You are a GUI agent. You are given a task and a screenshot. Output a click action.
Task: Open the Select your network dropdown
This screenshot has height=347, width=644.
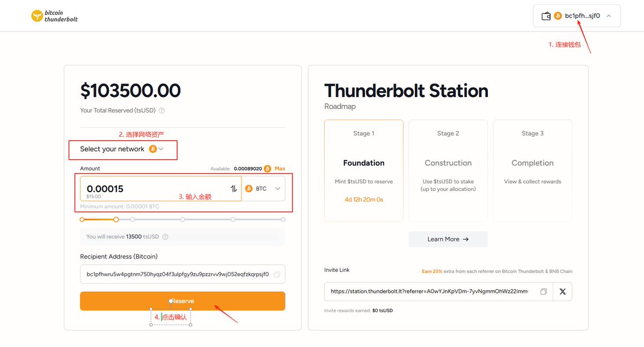coord(122,149)
